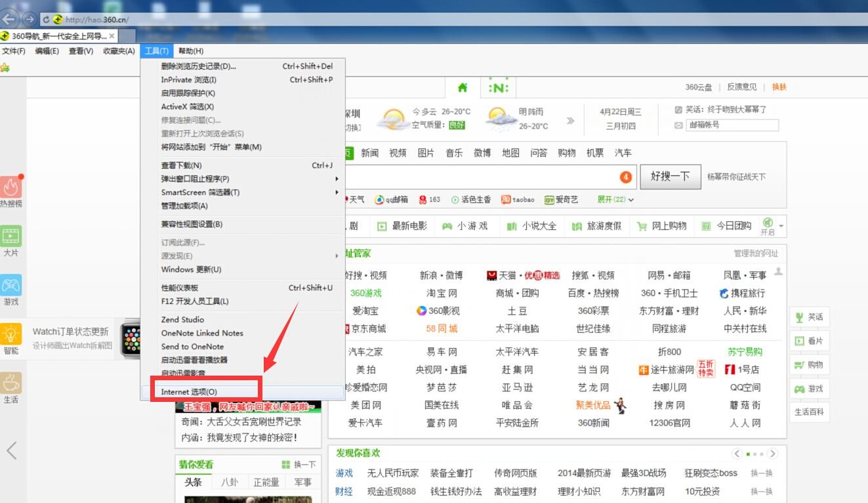The image size is (868, 503).
Task: Expand the 展开(22) search shortcuts list
Action: tap(614, 200)
